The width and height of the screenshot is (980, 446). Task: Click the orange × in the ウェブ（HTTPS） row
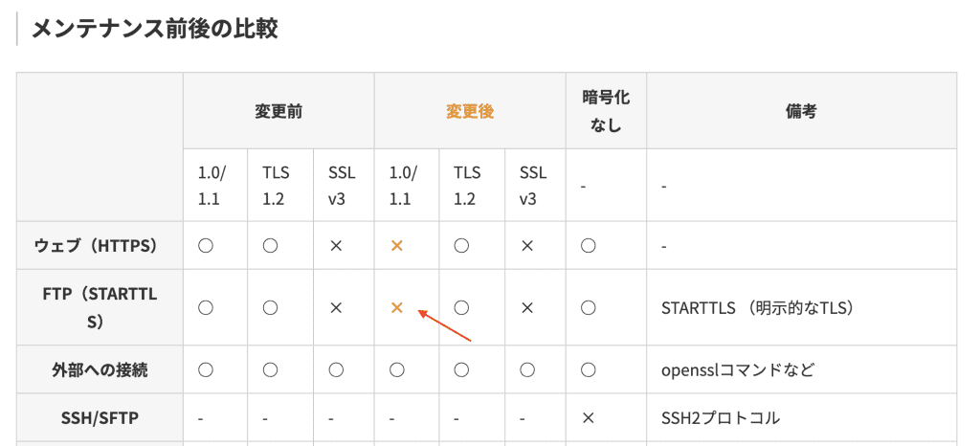(x=396, y=246)
